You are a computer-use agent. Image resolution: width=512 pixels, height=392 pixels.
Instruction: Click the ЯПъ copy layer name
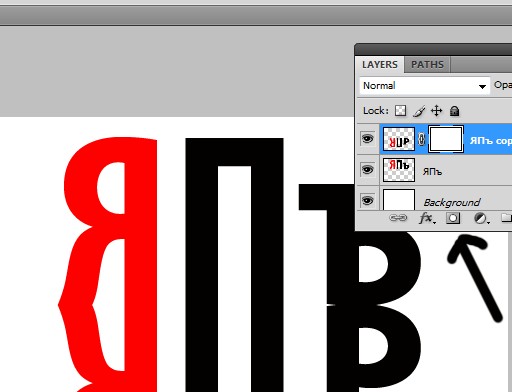pyautogui.click(x=491, y=141)
